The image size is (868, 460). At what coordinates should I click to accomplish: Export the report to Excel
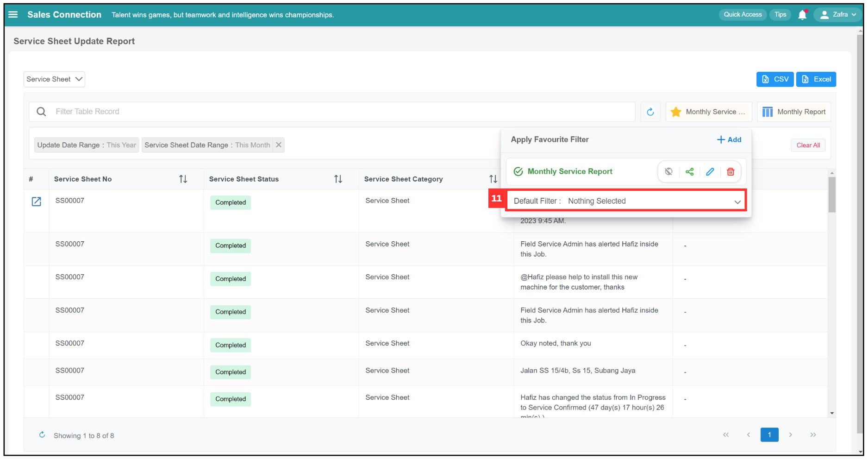pyautogui.click(x=816, y=79)
